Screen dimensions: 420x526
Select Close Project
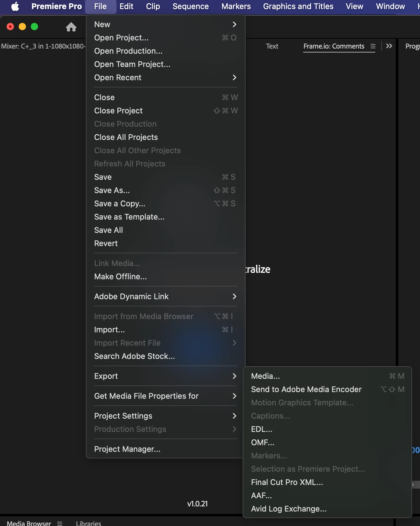(x=165, y=111)
